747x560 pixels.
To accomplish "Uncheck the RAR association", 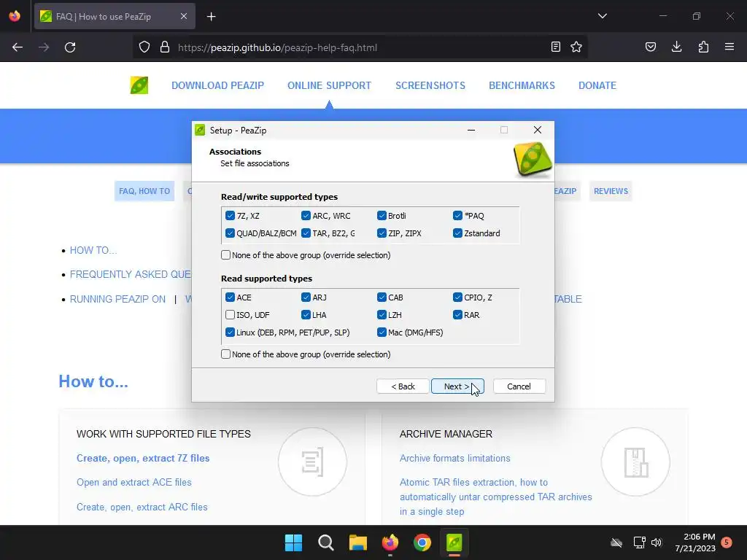I will coord(458,315).
